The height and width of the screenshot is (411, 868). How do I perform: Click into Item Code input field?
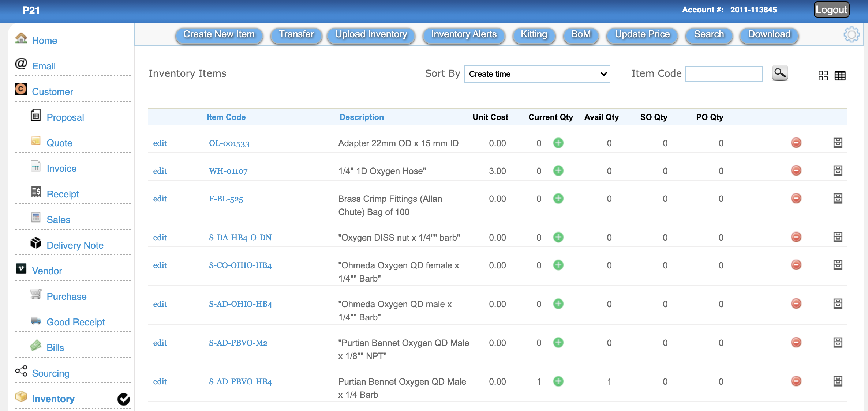723,74
